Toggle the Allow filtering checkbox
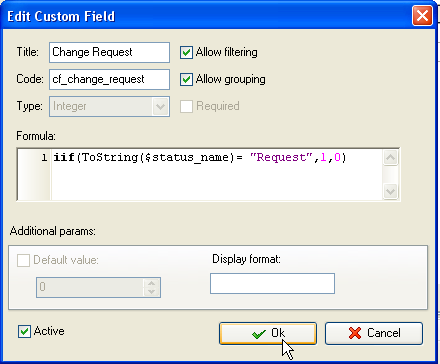Viewport: 440px width, 364px height. [x=186, y=52]
